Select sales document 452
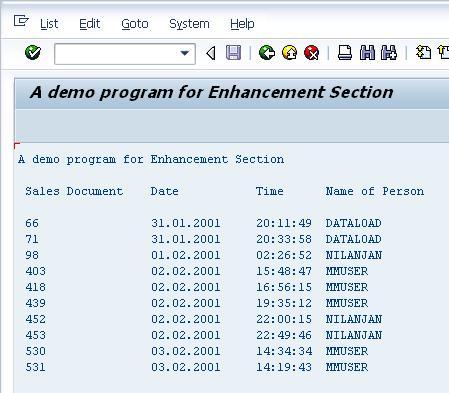 [x=35, y=319]
